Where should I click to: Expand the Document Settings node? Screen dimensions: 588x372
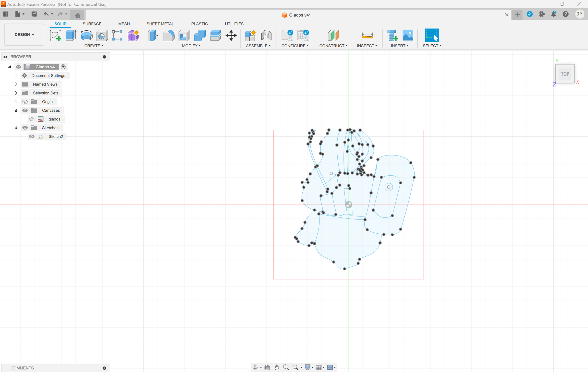point(16,75)
